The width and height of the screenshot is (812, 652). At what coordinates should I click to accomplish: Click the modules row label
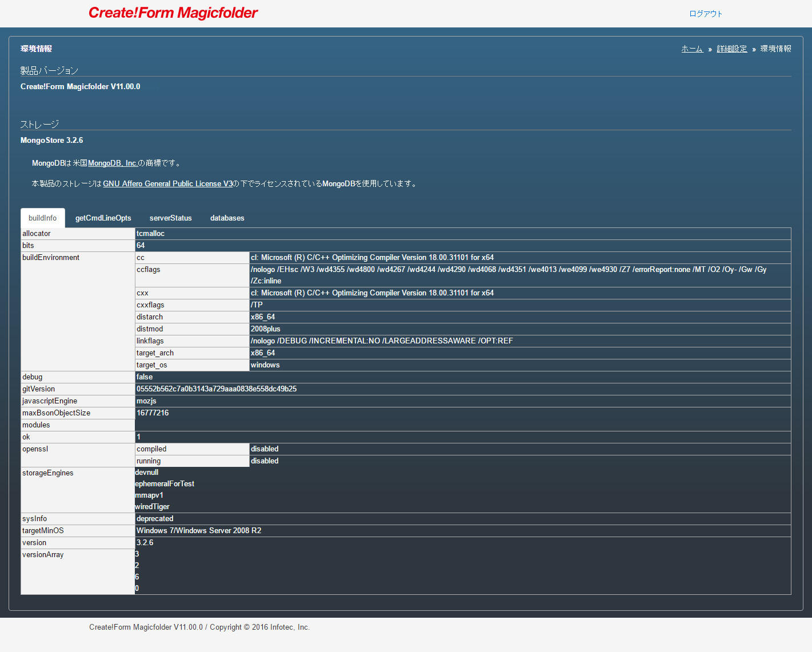pos(78,425)
